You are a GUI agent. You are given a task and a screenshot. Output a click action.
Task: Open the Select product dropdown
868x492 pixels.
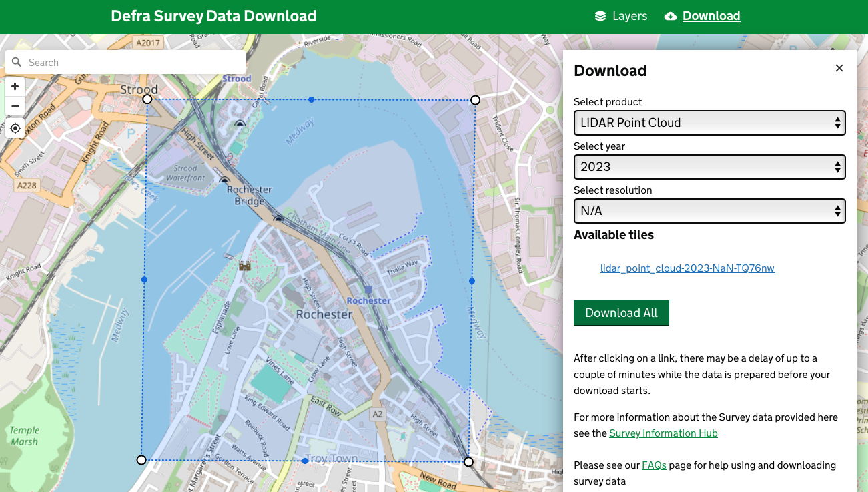[x=709, y=123]
